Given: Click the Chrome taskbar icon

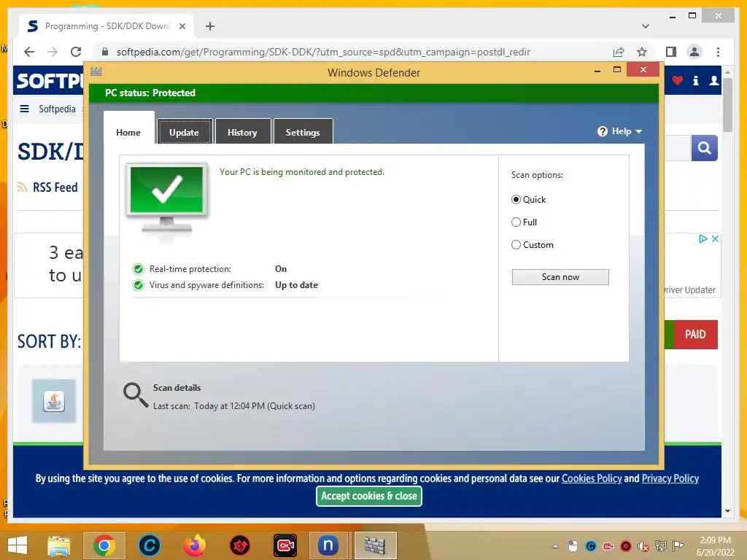Looking at the screenshot, I should 104,545.
